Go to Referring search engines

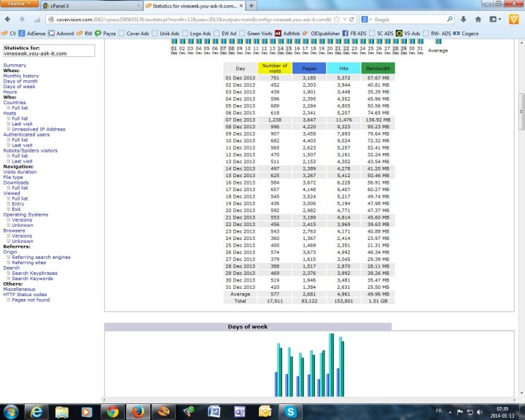[x=41, y=257]
